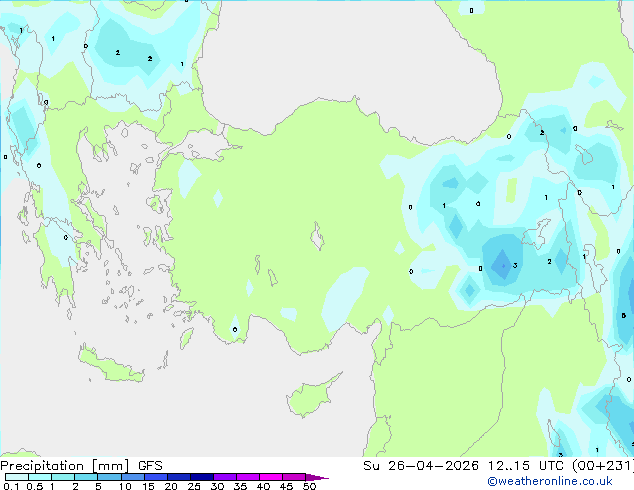Click the "12..15 UTC" time text

coord(526,466)
